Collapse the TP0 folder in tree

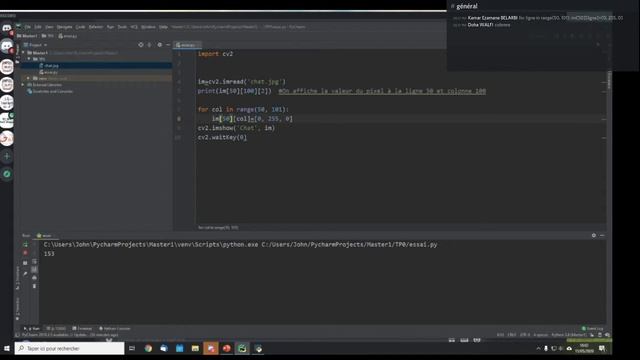point(29,59)
